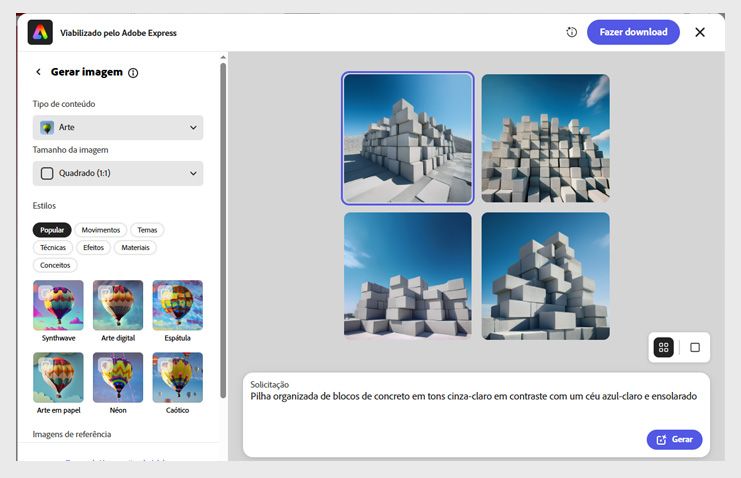This screenshot has width=741, height=478.
Task: Click the Fazer download button
Action: tap(633, 32)
